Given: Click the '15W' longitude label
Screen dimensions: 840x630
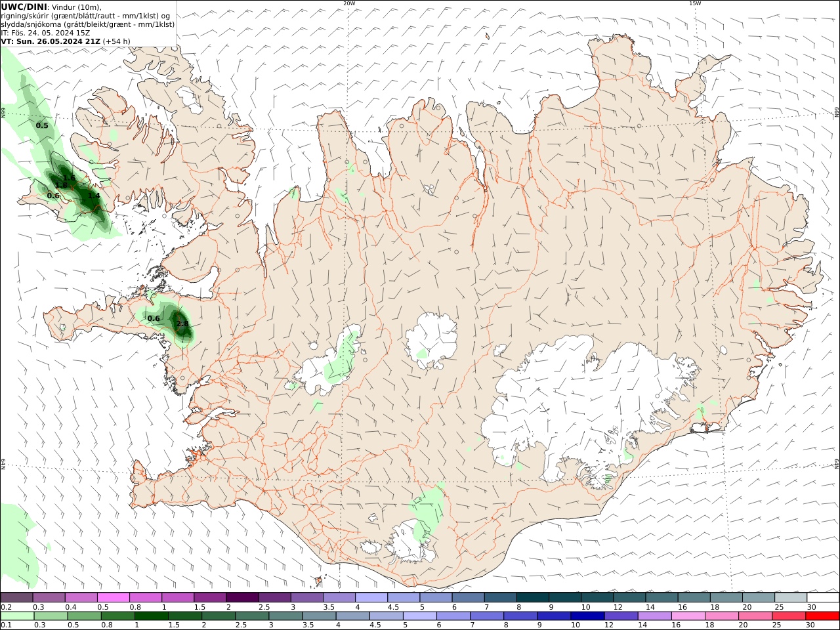Looking at the screenshot, I should pos(695,3).
